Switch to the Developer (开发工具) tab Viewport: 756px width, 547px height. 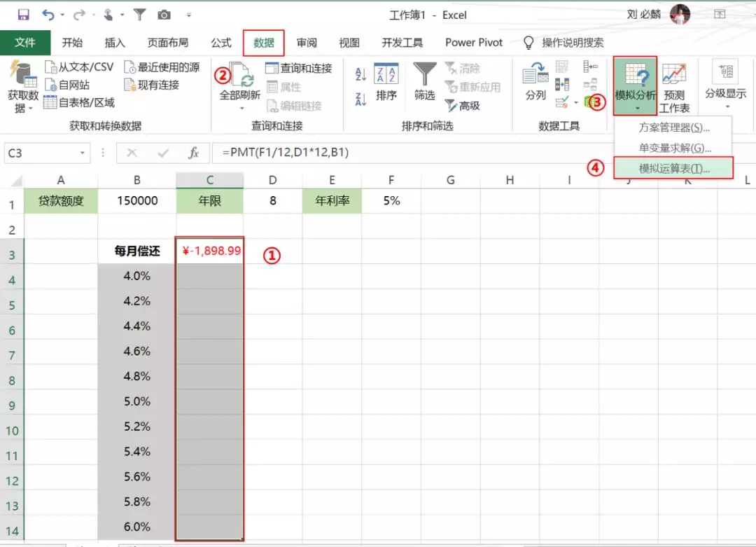pyautogui.click(x=402, y=43)
